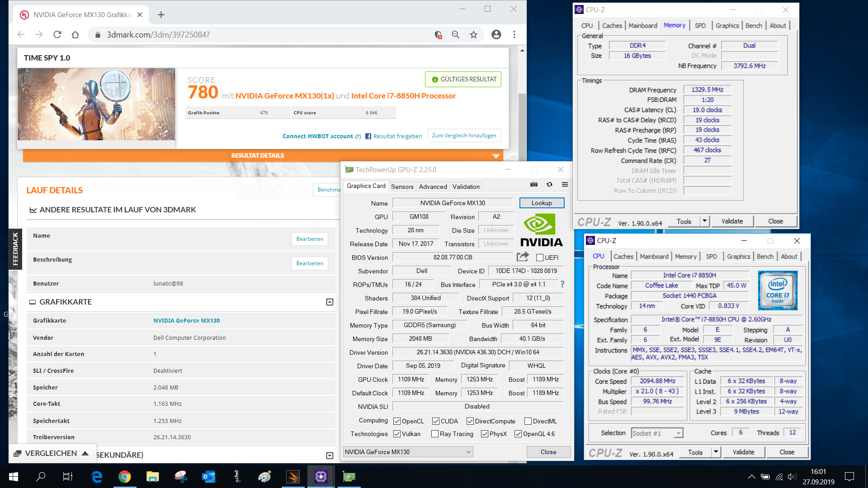Click Validate in the lower CPU-Z window
The image size is (868, 488).
[x=743, y=452]
